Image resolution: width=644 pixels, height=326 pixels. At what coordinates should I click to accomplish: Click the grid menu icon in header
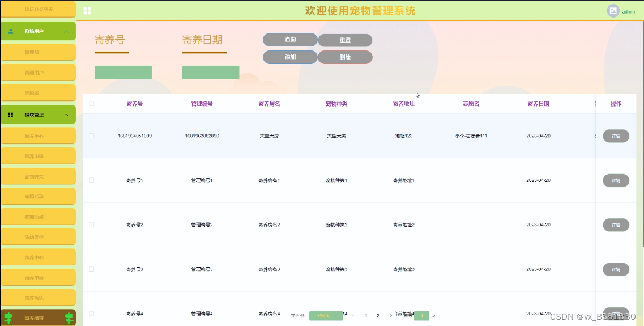click(87, 11)
